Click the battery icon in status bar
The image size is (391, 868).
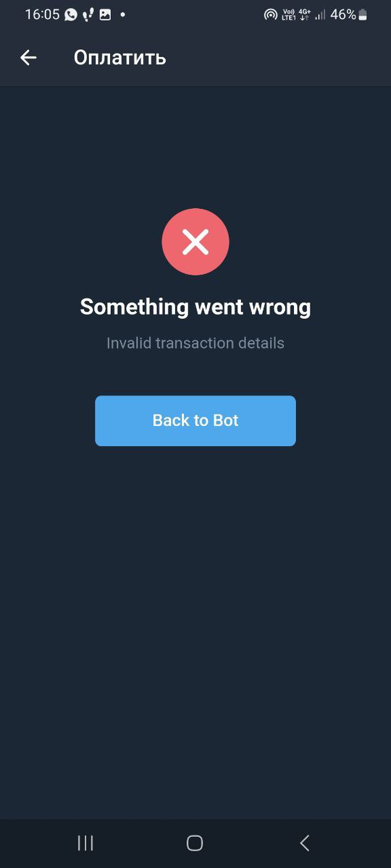(x=363, y=14)
